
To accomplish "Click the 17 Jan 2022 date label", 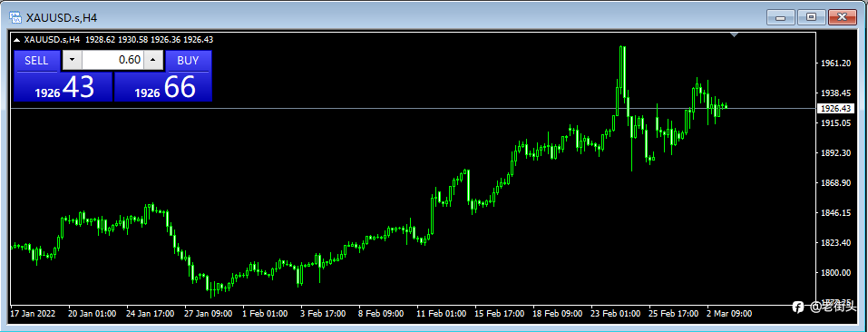I will point(34,314).
